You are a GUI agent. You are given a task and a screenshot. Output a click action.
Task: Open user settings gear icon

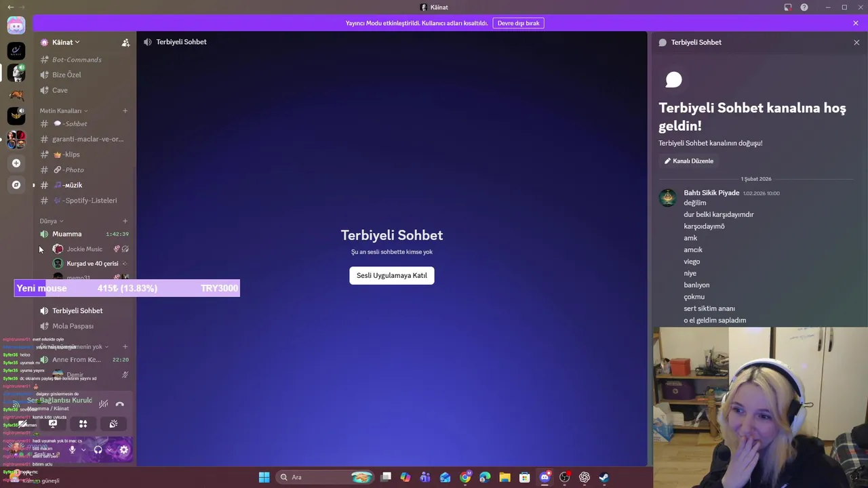[123, 449]
